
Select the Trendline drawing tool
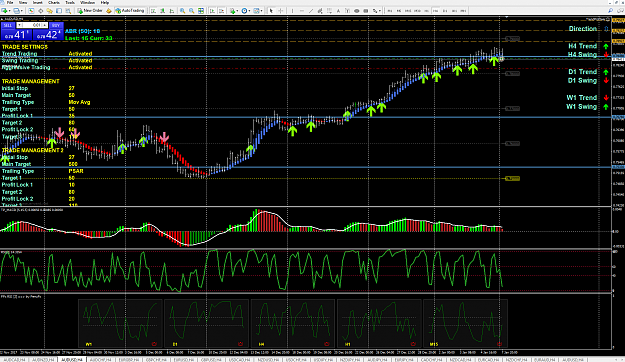[x=311, y=11]
